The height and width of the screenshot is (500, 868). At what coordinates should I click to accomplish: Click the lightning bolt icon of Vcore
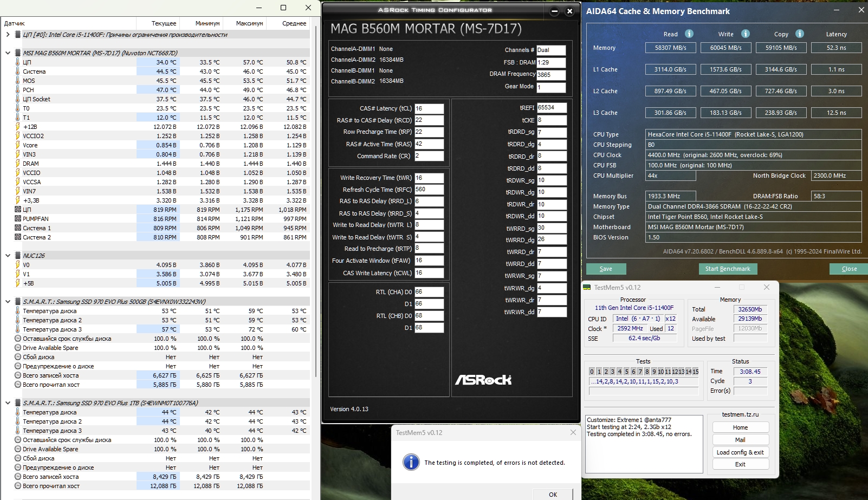coord(18,145)
